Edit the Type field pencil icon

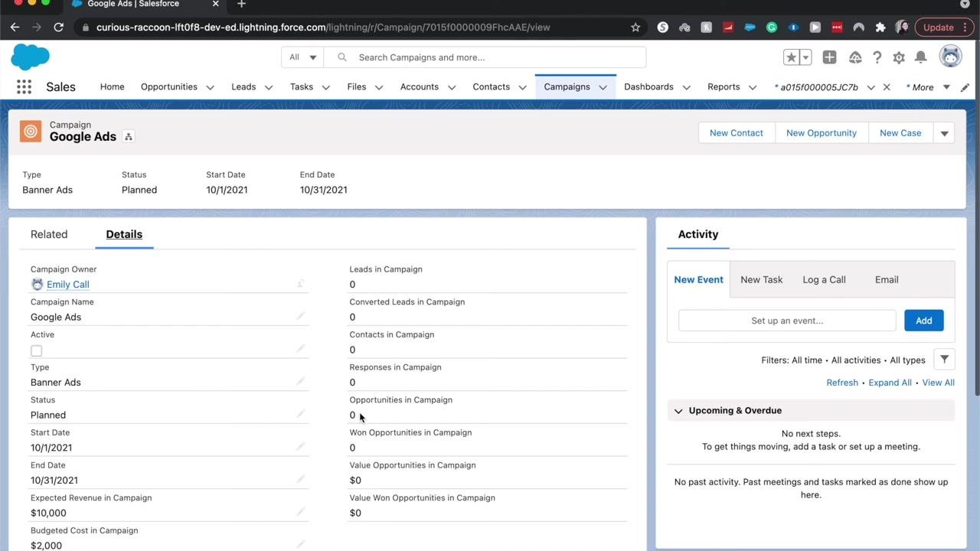[301, 380]
